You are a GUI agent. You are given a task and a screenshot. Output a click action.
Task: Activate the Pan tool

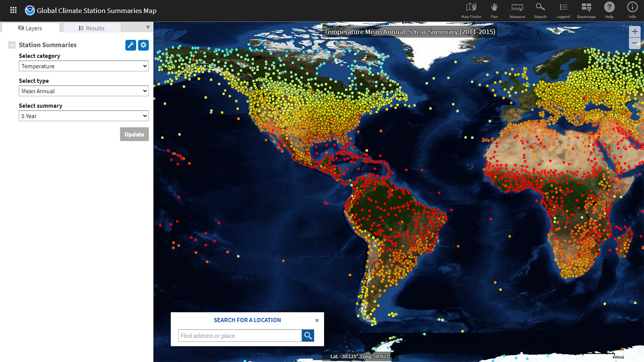click(494, 10)
